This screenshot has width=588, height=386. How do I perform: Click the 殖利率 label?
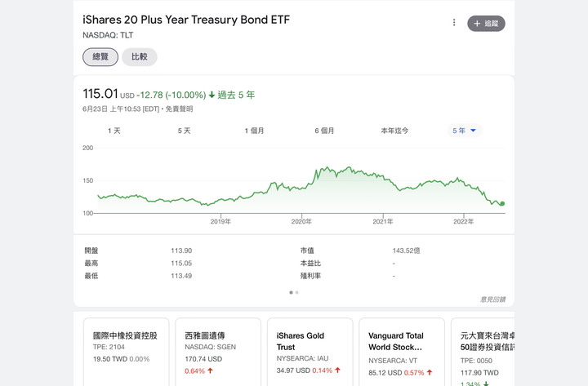pyautogui.click(x=310, y=276)
